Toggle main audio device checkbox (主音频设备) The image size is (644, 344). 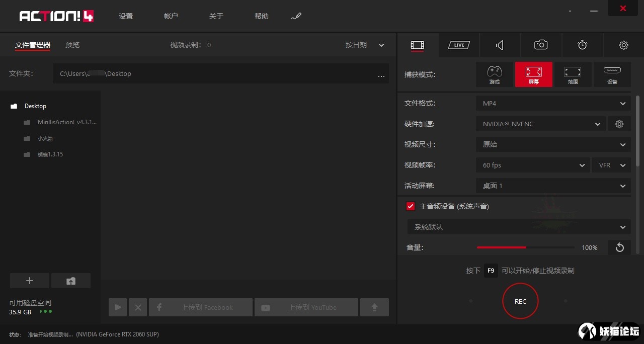(411, 206)
